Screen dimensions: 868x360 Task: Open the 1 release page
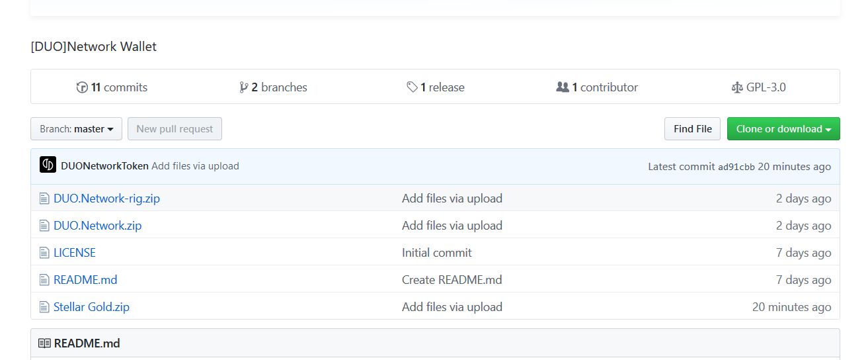pyautogui.click(x=436, y=87)
